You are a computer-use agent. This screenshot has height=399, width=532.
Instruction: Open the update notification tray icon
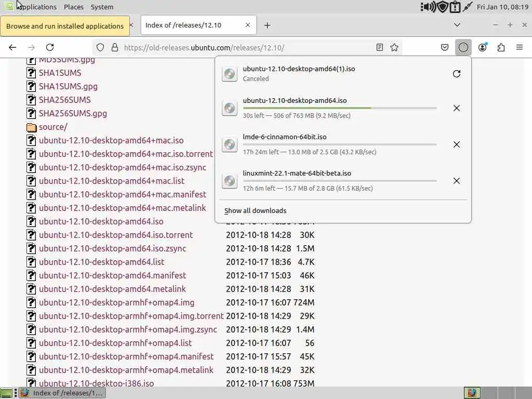point(455,7)
